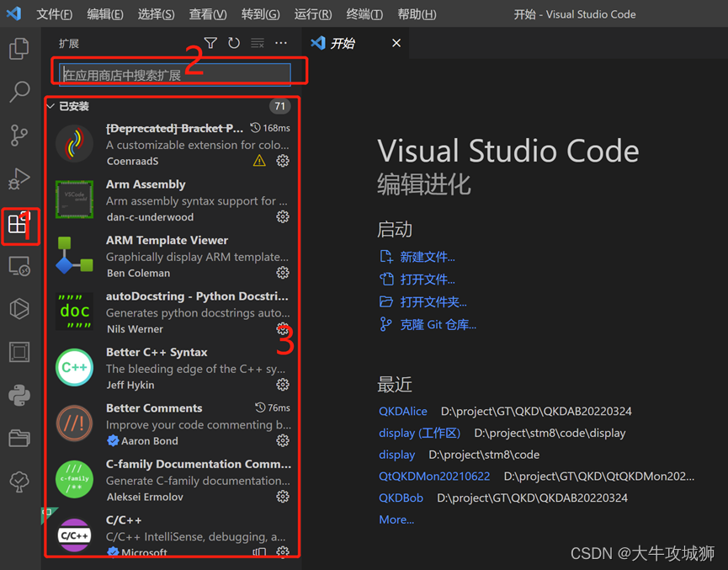Click the VS Code logo in title bar

point(13,13)
